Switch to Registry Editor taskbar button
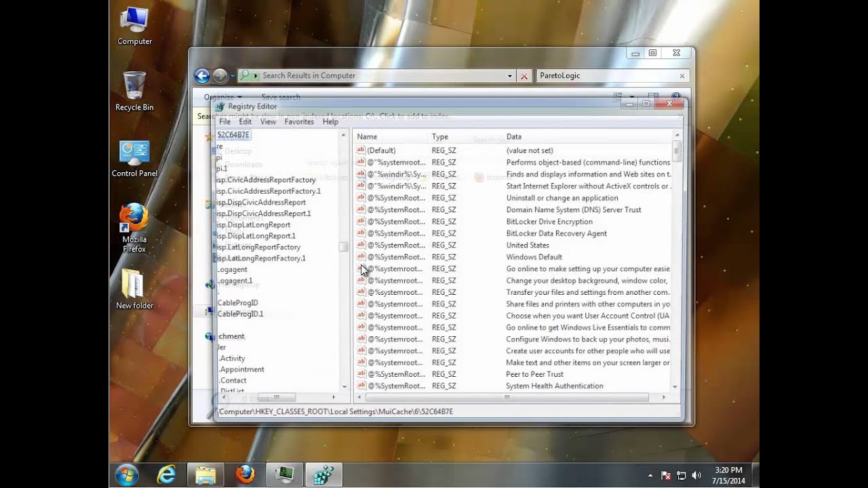The height and width of the screenshot is (488, 868). pos(323,474)
